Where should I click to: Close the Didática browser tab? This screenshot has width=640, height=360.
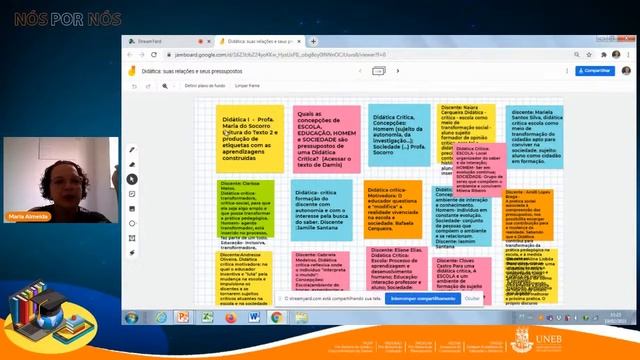point(299,41)
